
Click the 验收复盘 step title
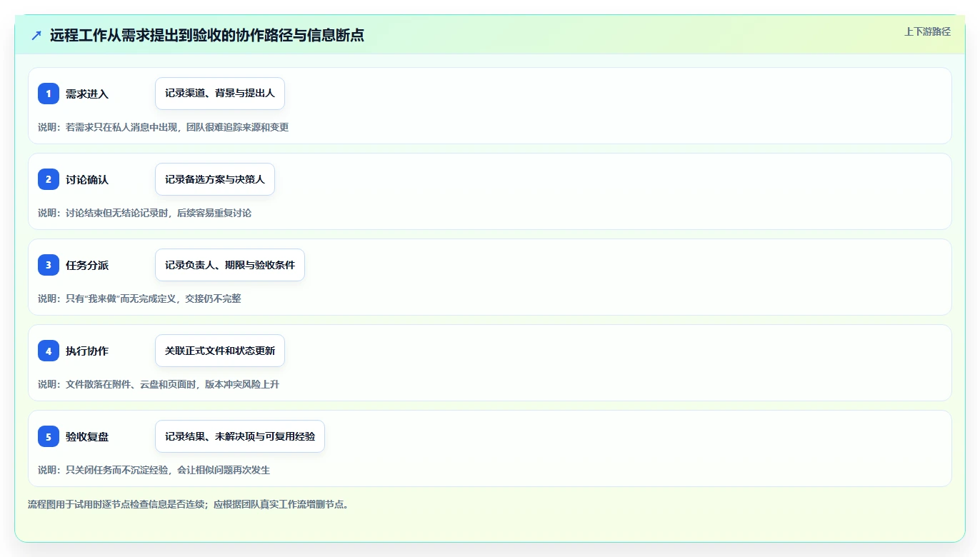87,436
